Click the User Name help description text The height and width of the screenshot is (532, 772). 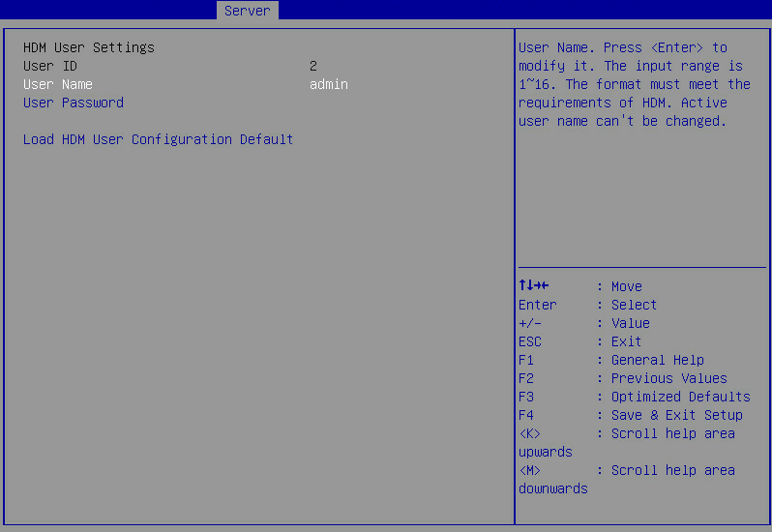[x=635, y=84]
